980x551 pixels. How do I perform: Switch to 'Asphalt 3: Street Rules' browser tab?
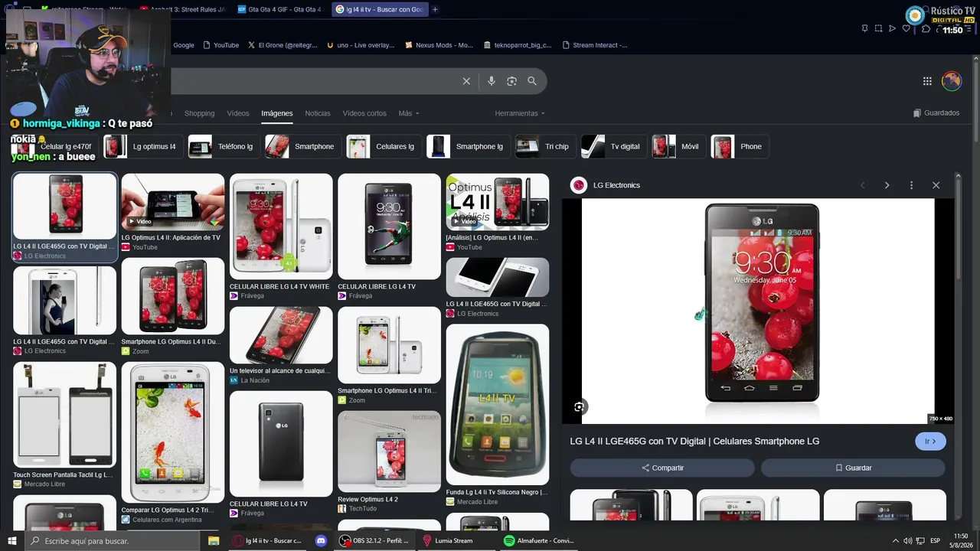[184, 9]
